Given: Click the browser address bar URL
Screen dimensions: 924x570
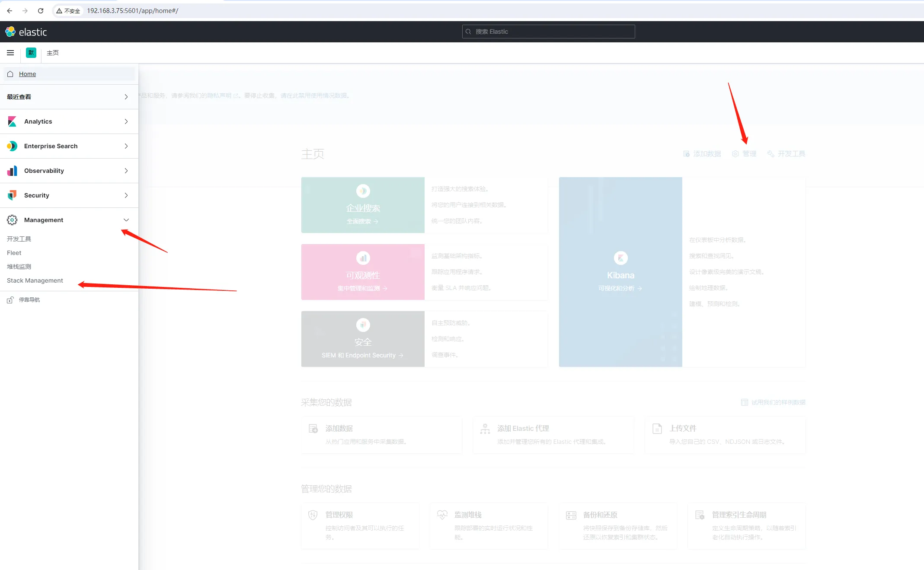Looking at the screenshot, I should click(133, 11).
